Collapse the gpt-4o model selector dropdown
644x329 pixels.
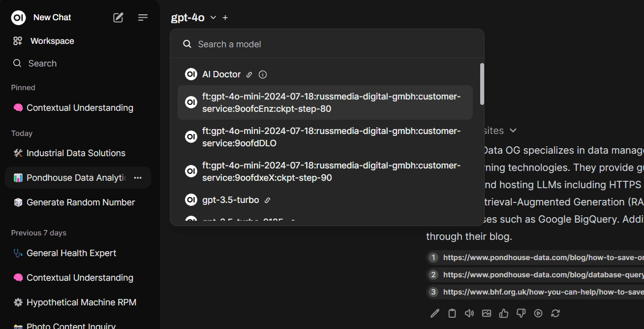click(x=213, y=17)
